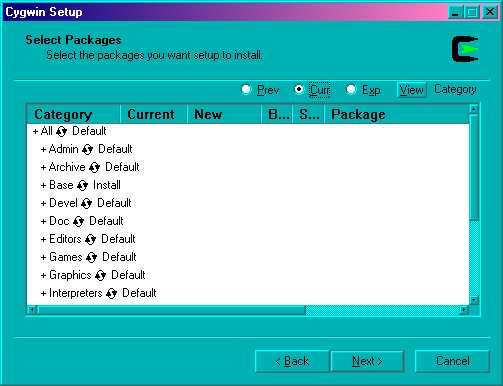The width and height of the screenshot is (503, 386).
Task: Expand the Doc category
Action: pyautogui.click(x=43, y=221)
